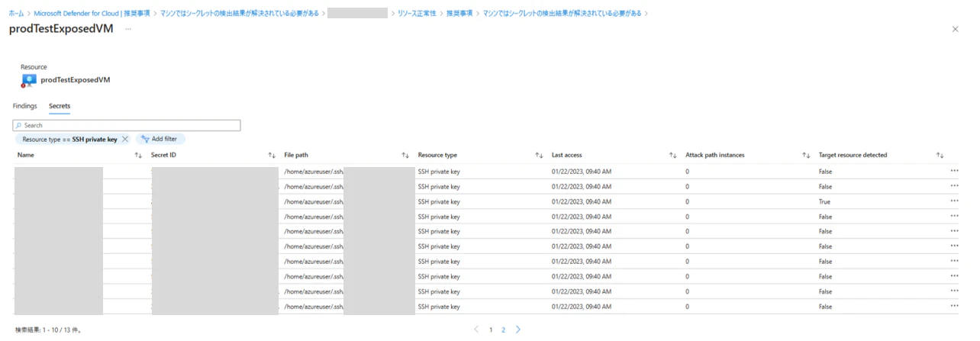Sort by Last access column arrows
Viewport: 980px width, 341px height.
pos(672,155)
